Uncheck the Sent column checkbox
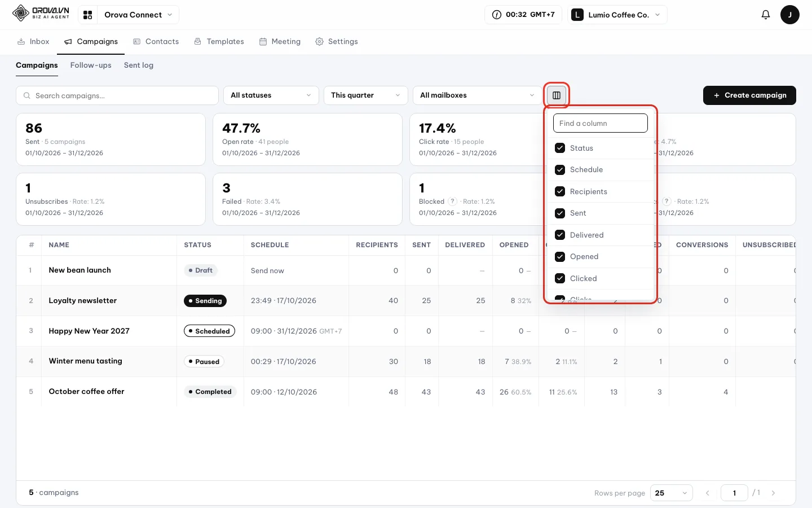Screen dimensions: 812x508 coord(560,213)
